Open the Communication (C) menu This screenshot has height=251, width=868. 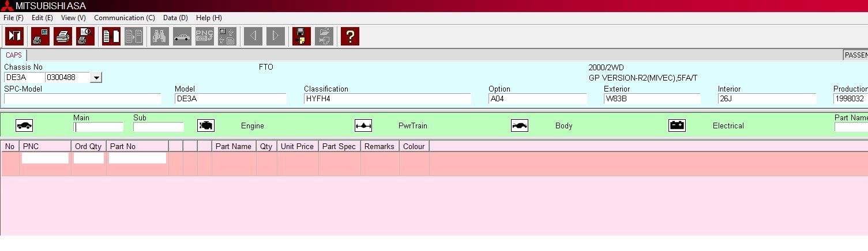pyautogui.click(x=124, y=18)
